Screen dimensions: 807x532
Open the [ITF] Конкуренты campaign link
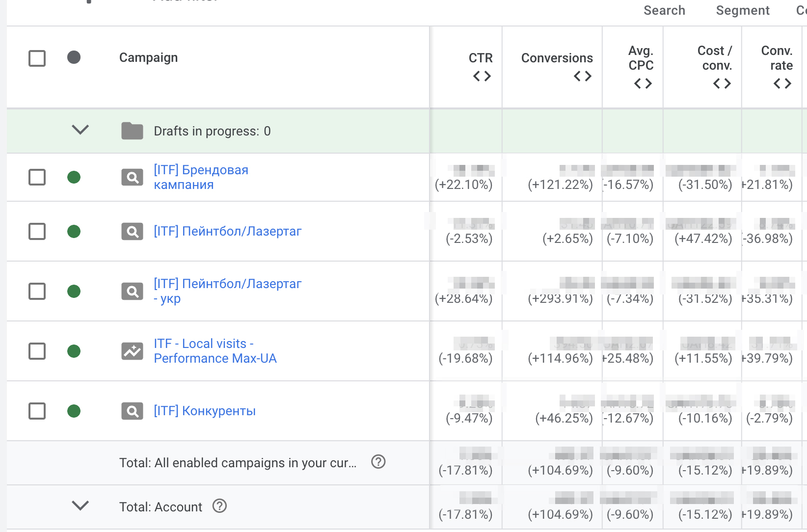[205, 411]
